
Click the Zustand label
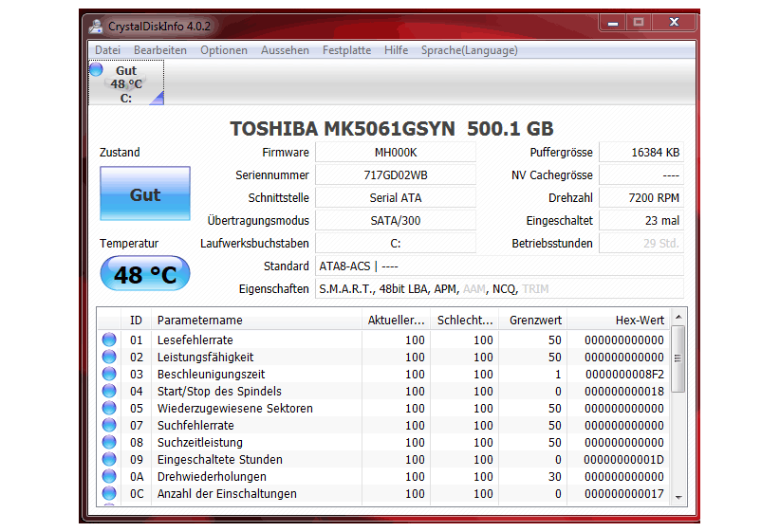[120, 152]
